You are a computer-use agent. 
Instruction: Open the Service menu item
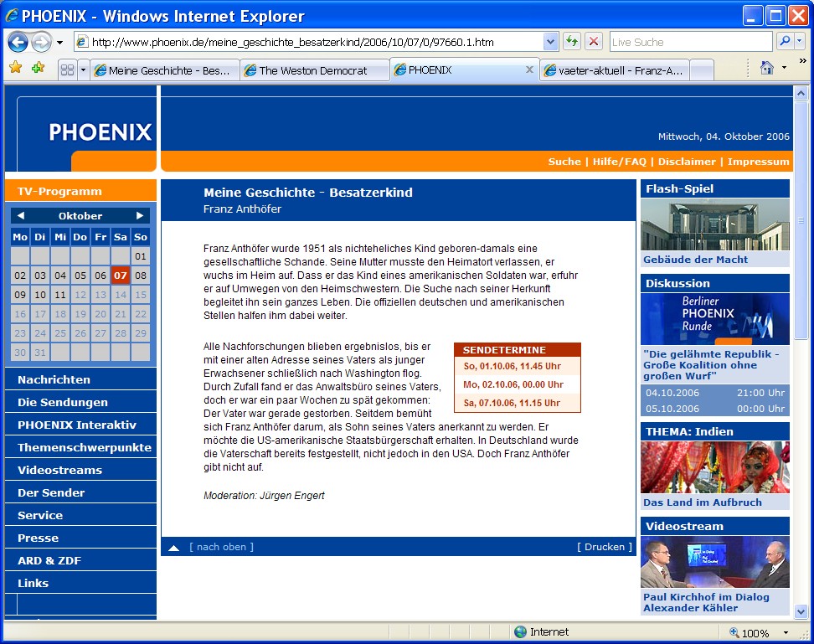coord(80,515)
